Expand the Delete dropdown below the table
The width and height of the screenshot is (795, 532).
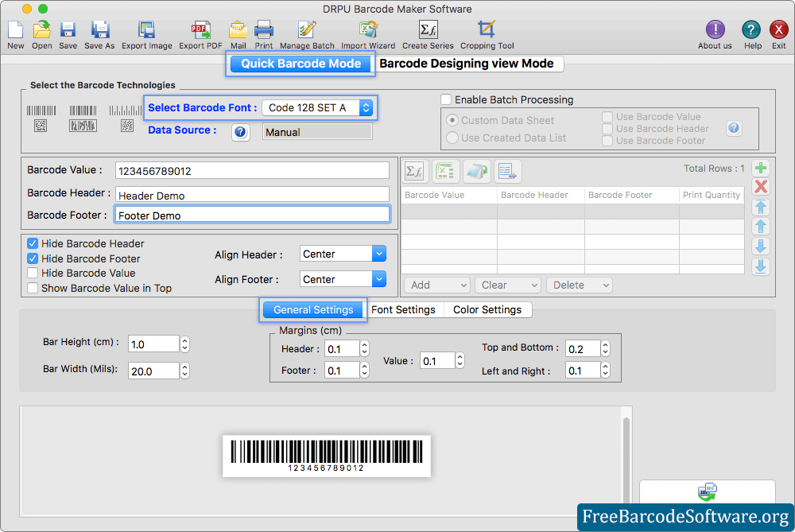pos(579,285)
